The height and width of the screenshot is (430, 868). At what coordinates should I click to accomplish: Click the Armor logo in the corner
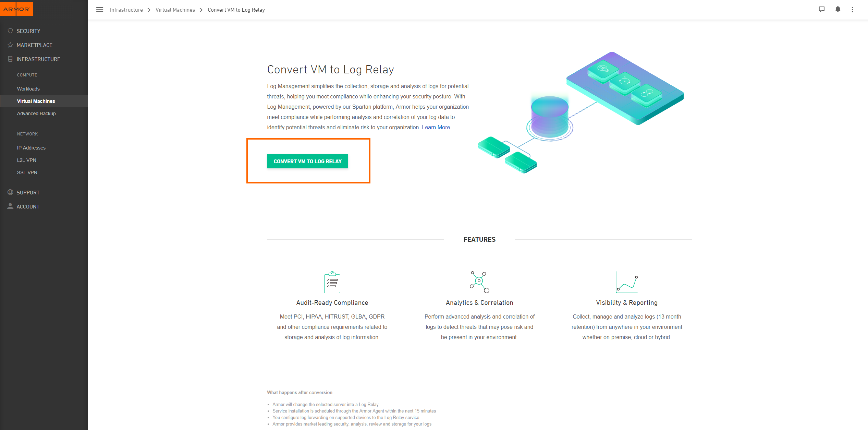point(16,9)
